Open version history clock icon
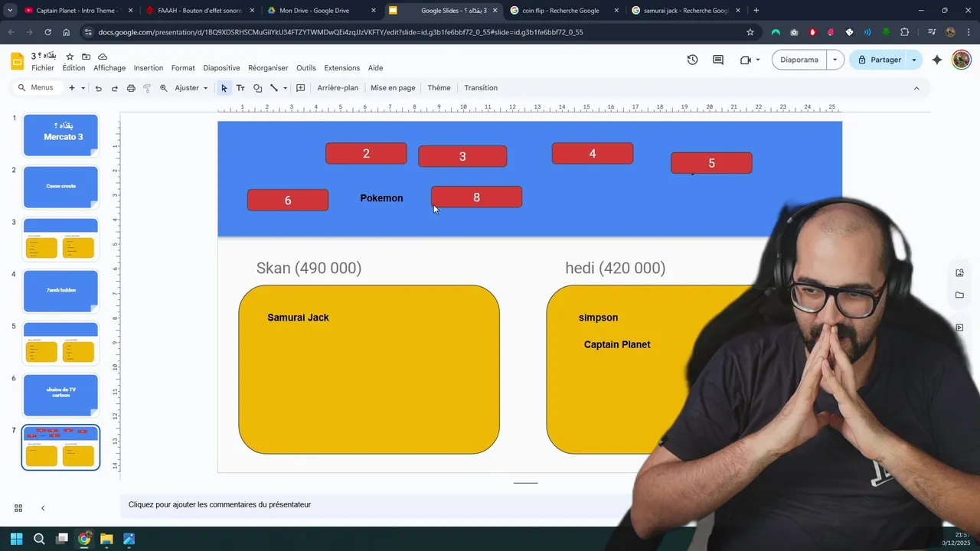The image size is (980, 551). (x=692, y=60)
